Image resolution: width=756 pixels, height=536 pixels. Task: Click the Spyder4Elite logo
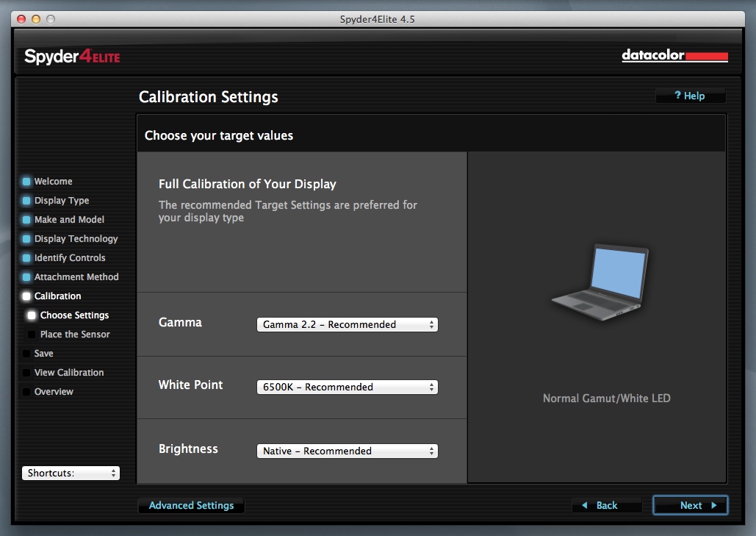coord(72,57)
